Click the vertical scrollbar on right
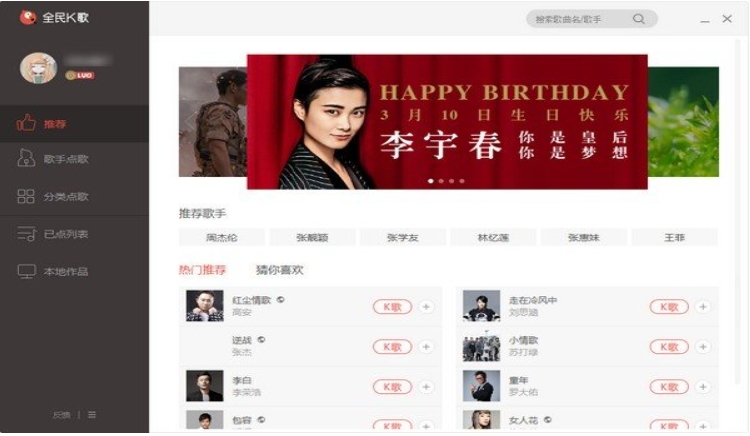 738,210
